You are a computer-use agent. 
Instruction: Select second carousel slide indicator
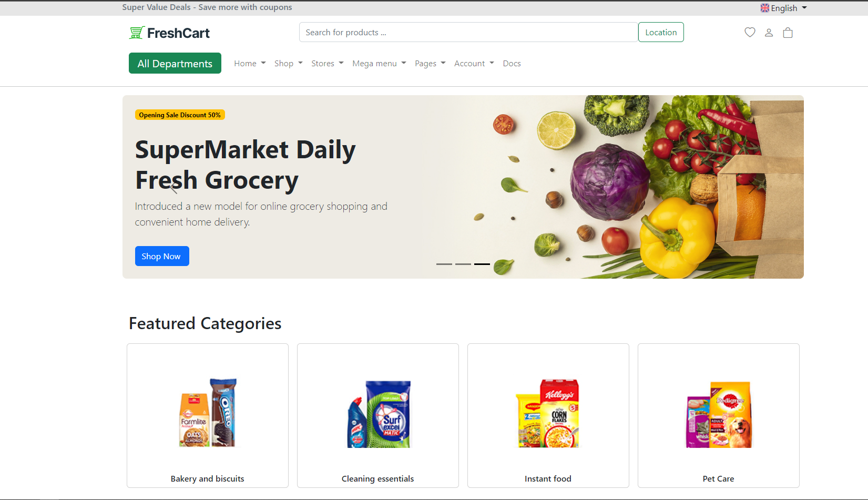(463, 264)
